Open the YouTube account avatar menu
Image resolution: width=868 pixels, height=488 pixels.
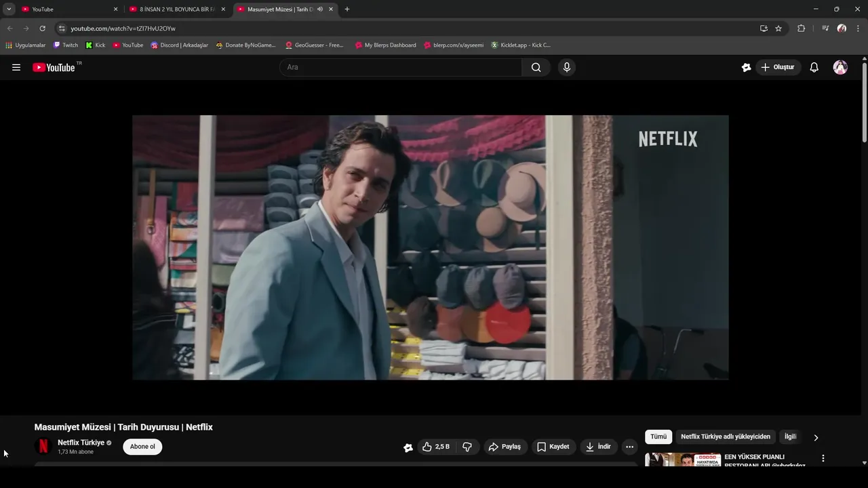(840, 67)
